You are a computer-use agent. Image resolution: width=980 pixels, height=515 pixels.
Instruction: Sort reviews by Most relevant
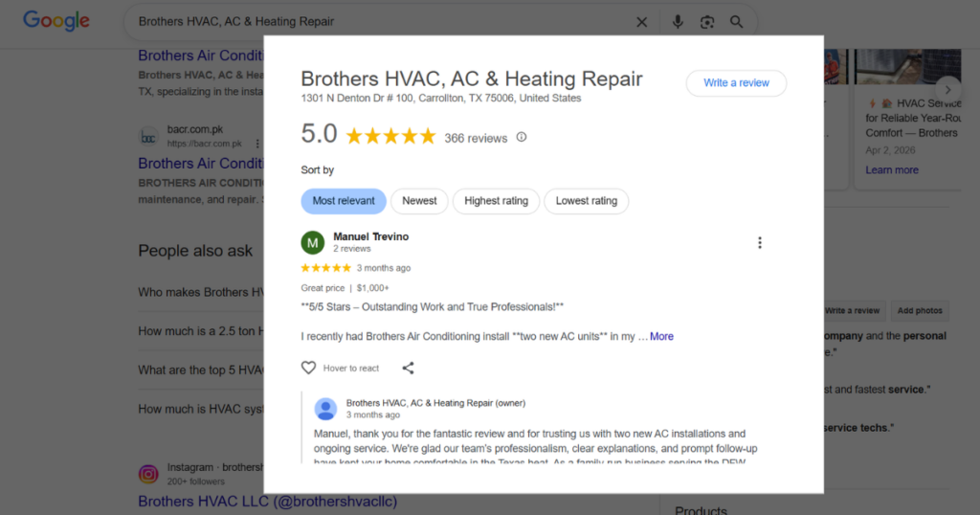click(344, 201)
